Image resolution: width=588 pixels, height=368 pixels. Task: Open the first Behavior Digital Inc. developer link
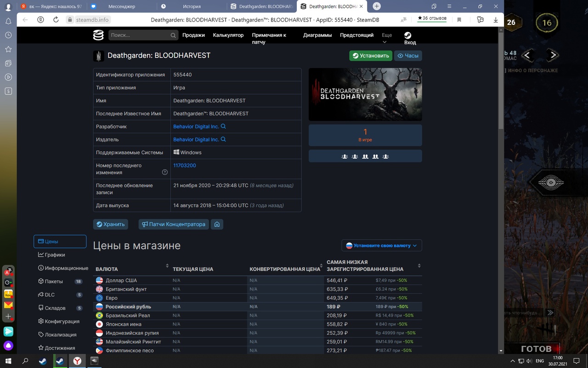pyautogui.click(x=196, y=126)
